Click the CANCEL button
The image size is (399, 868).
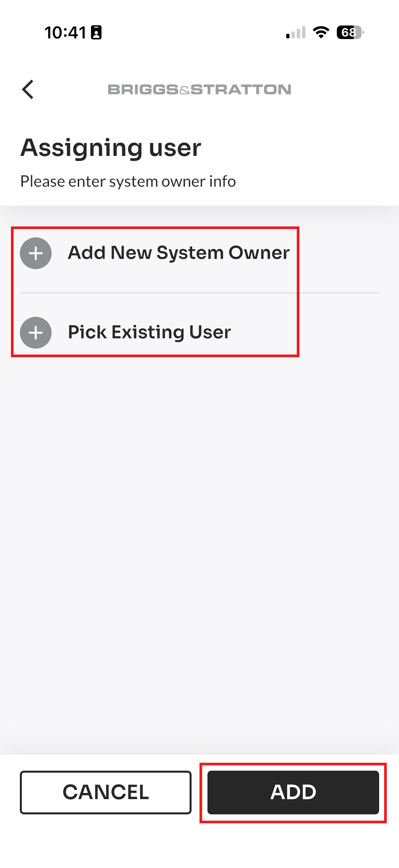point(106,792)
